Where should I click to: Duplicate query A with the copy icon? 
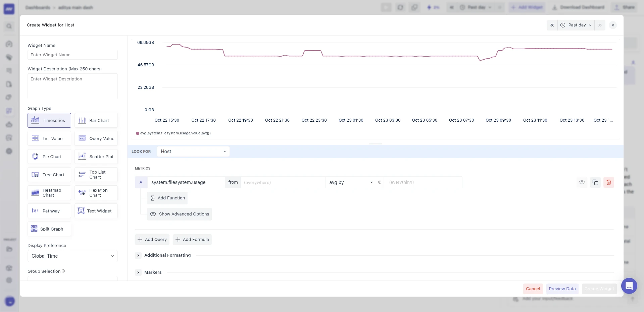pos(595,182)
